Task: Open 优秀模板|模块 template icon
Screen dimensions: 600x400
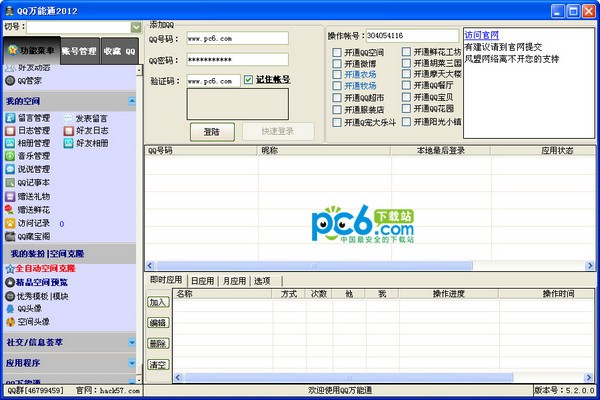Action: click(x=10, y=296)
